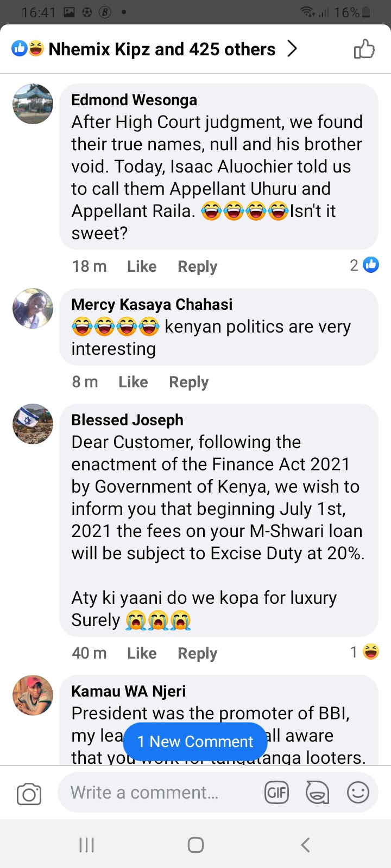391x868 pixels.
Task: Open the emoji smiley picker
Action: pyautogui.click(x=358, y=793)
